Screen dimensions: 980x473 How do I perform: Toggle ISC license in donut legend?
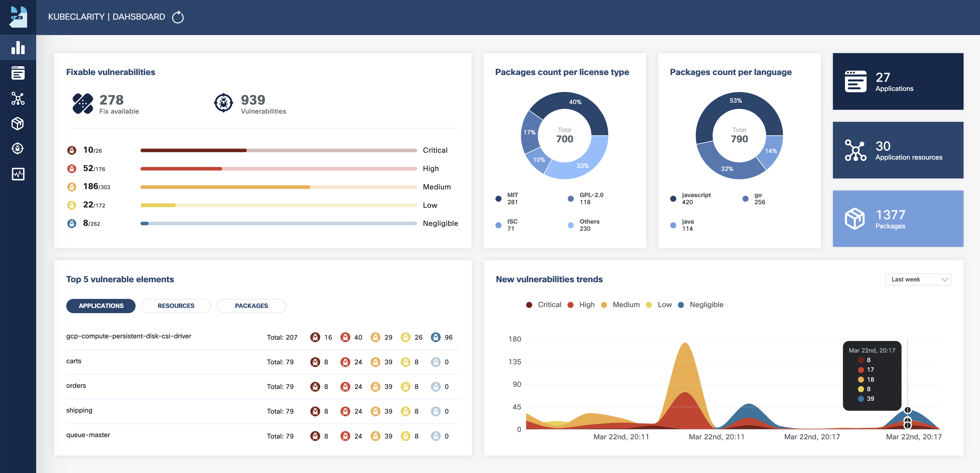pos(507,225)
